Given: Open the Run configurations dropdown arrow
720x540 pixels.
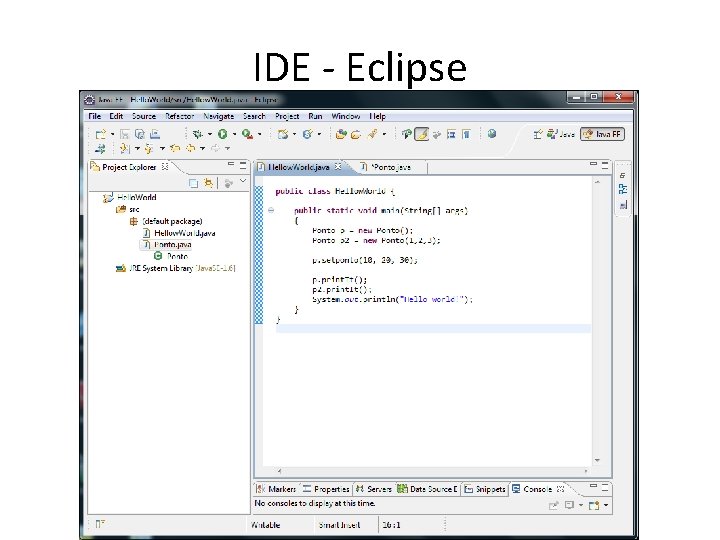Looking at the screenshot, I should coord(234,134).
